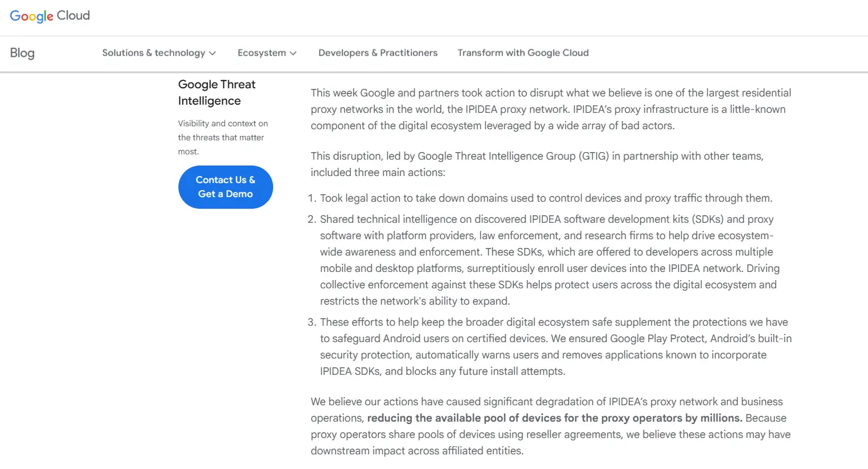This screenshot has height=469, width=868.
Task: Open the Ecosystem menu
Action: click(261, 53)
